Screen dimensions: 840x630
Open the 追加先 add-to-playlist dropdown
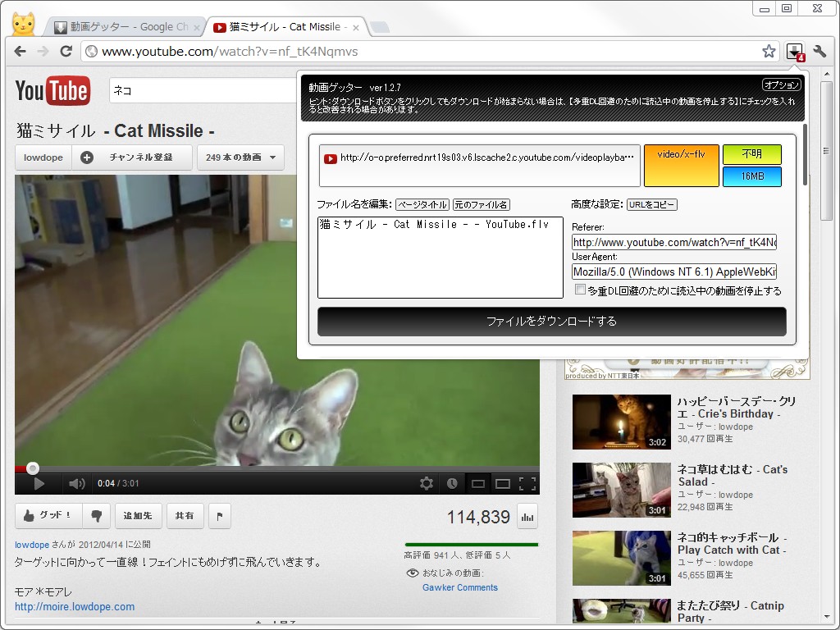(139, 515)
